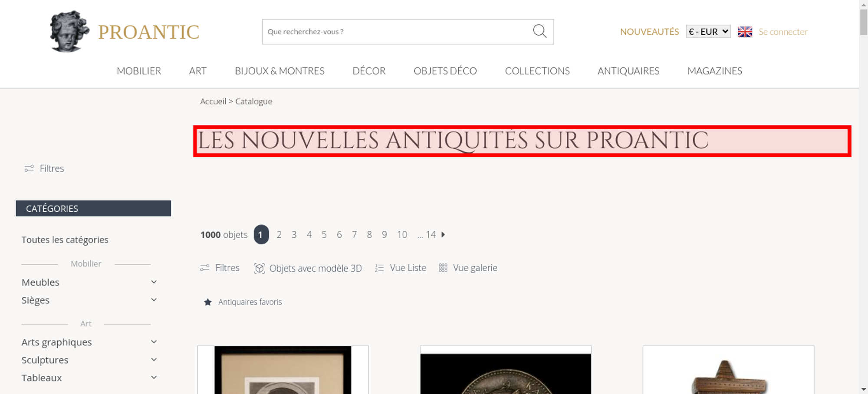Image resolution: width=868 pixels, height=394 pixels.
Task: Toggle Antiquaires favoris star
Action: pos(208,302)
